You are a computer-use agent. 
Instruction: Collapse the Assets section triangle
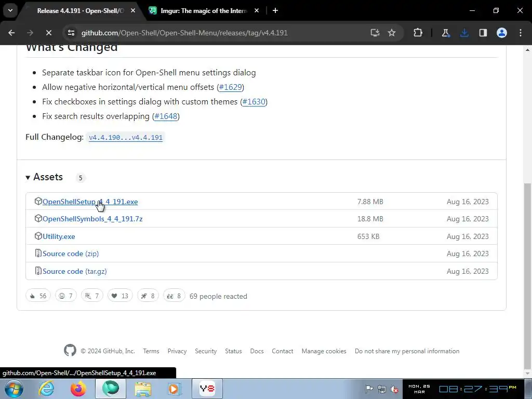pos(28,178)
